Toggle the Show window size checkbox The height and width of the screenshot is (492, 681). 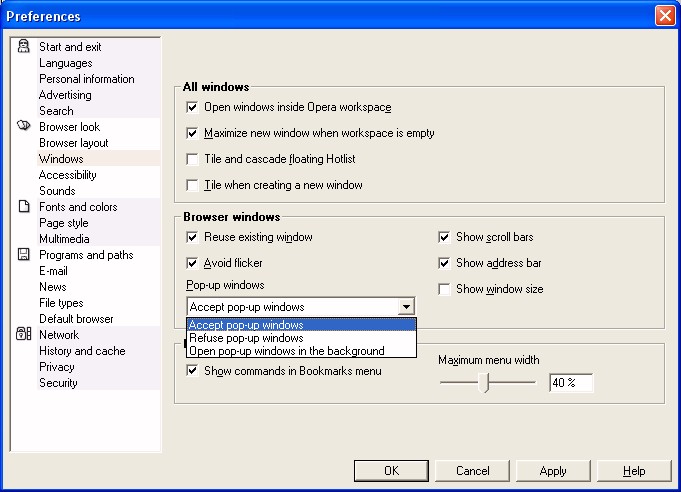pos(445,289)
